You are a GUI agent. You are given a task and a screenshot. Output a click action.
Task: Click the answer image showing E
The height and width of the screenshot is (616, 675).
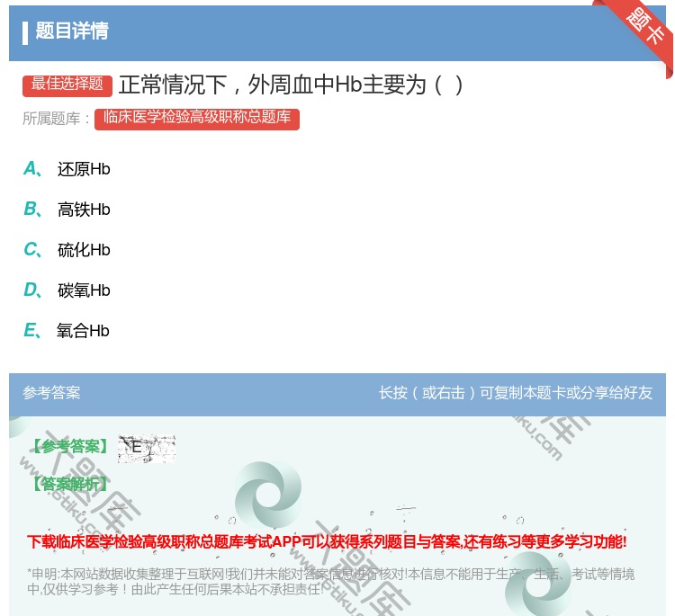tap(147, 448)
